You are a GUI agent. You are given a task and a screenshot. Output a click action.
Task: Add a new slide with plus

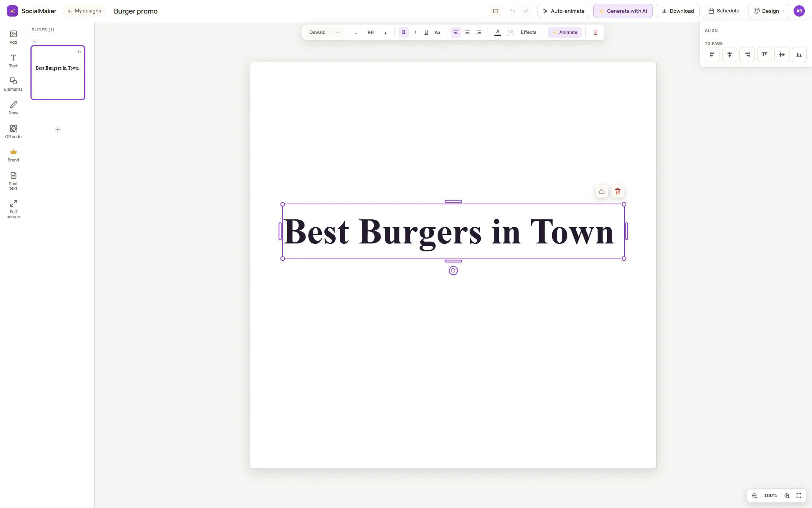coord(58,130)
